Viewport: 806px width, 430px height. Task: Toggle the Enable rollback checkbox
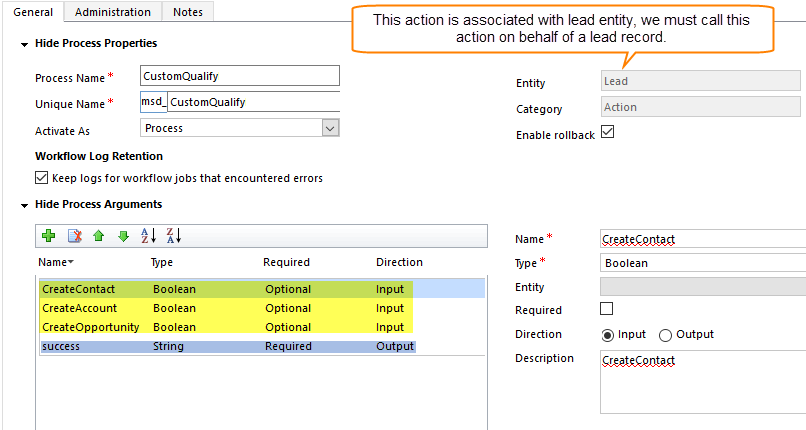(x=607, y=133)
